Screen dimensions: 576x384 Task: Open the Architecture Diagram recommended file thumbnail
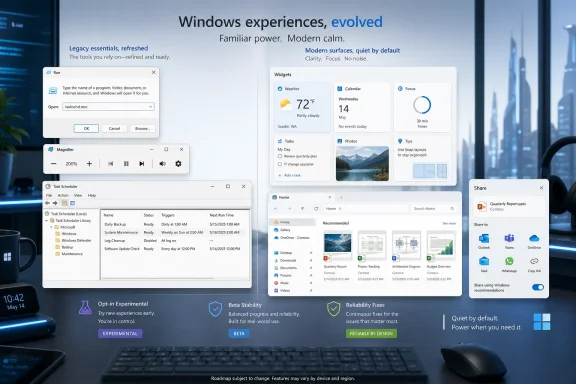click(x=406, y=246)
